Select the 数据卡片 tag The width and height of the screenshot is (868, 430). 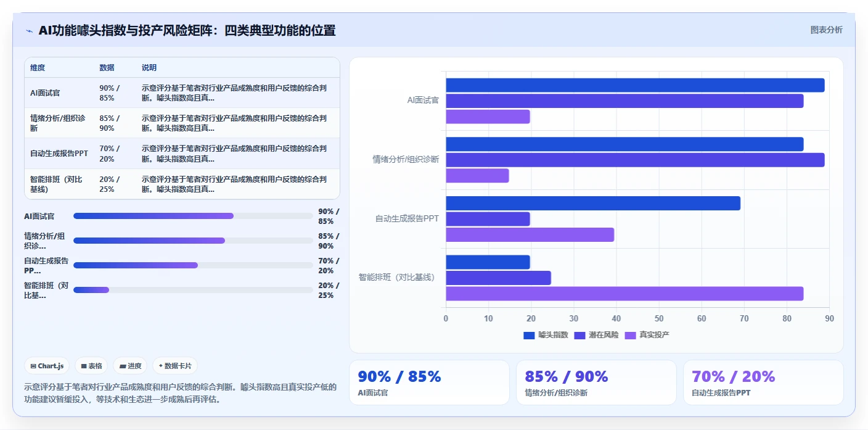click(175, 366)
